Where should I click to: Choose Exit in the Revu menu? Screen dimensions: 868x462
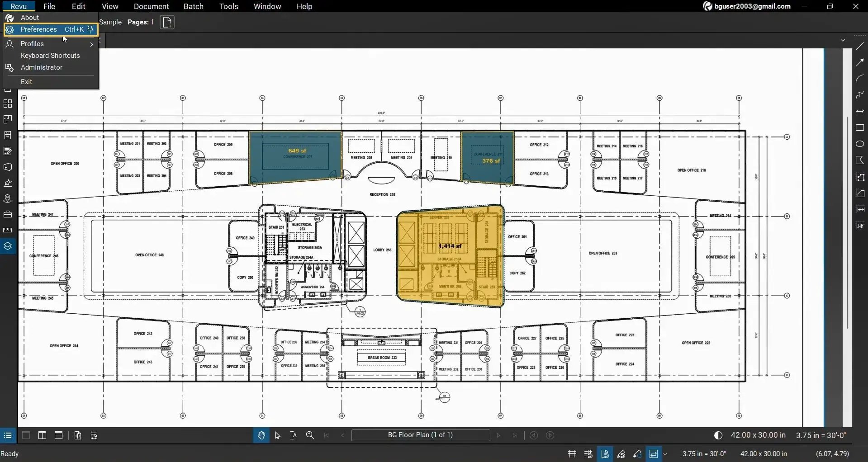51,82
